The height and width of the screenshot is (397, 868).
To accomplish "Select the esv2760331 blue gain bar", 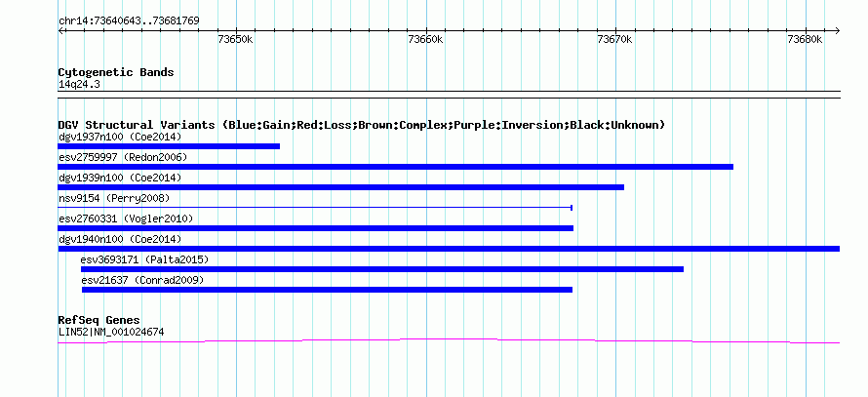I will point(316,228).
